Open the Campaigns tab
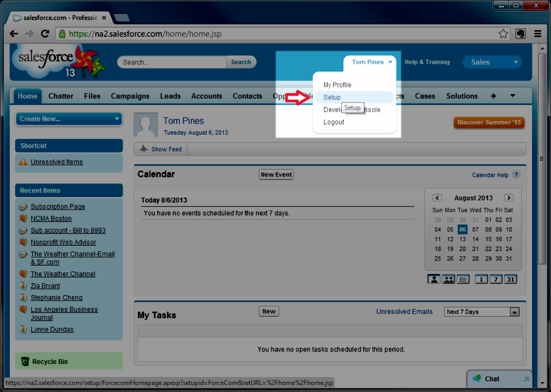551x392 pixels. pos(130,96)
